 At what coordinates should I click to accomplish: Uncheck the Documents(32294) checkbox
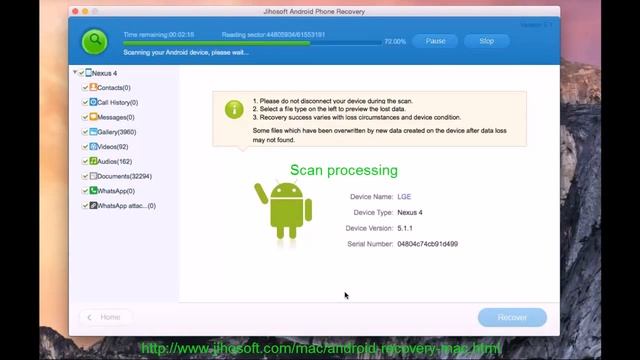[x=85, y=176]
